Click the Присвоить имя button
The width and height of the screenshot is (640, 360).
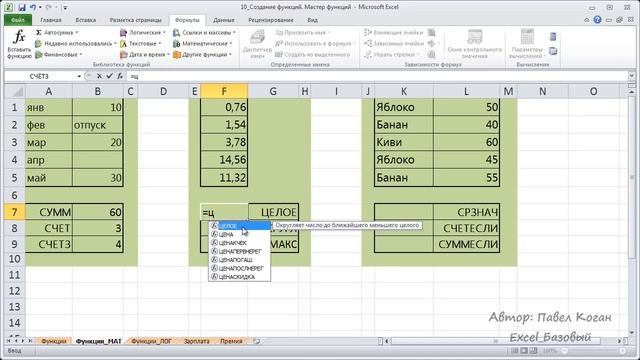(304, 33)
